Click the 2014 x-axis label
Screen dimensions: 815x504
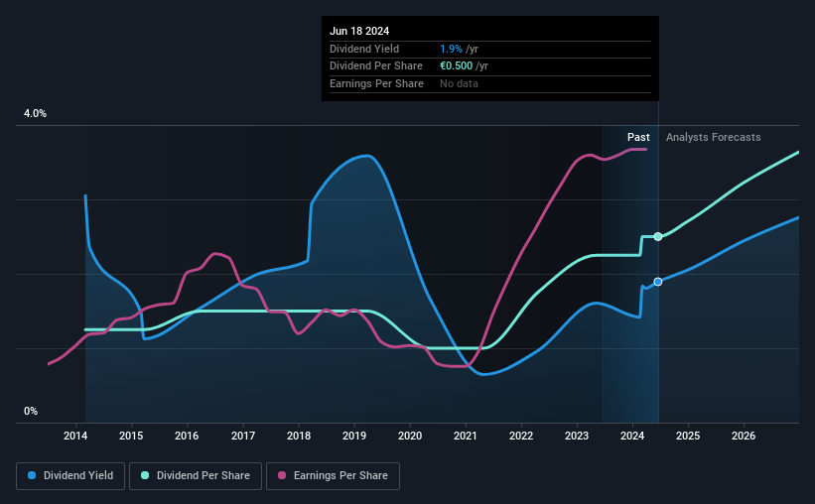(75, 436)
